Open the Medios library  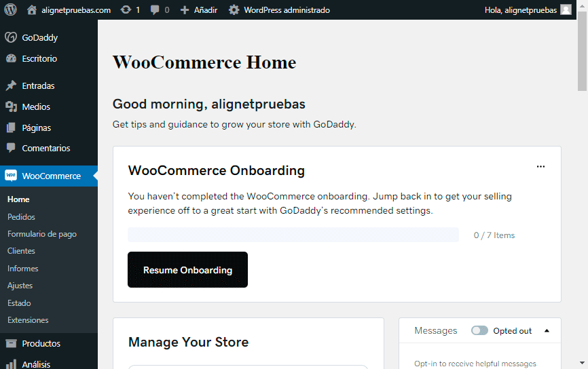point(36,106)
